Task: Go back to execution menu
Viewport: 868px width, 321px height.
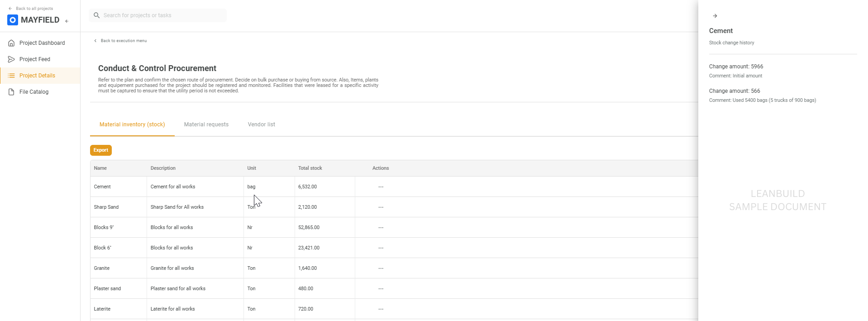Action: (x=123, y=41)
